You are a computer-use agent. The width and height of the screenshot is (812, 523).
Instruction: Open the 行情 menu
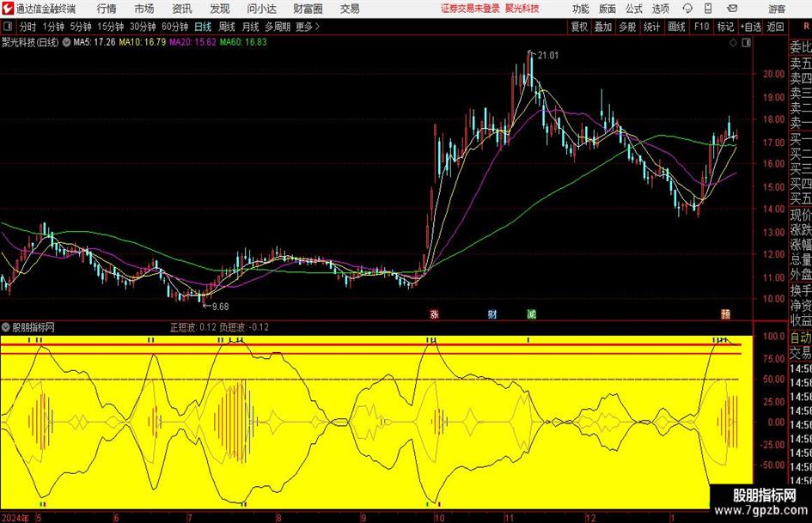click(107, 9)
